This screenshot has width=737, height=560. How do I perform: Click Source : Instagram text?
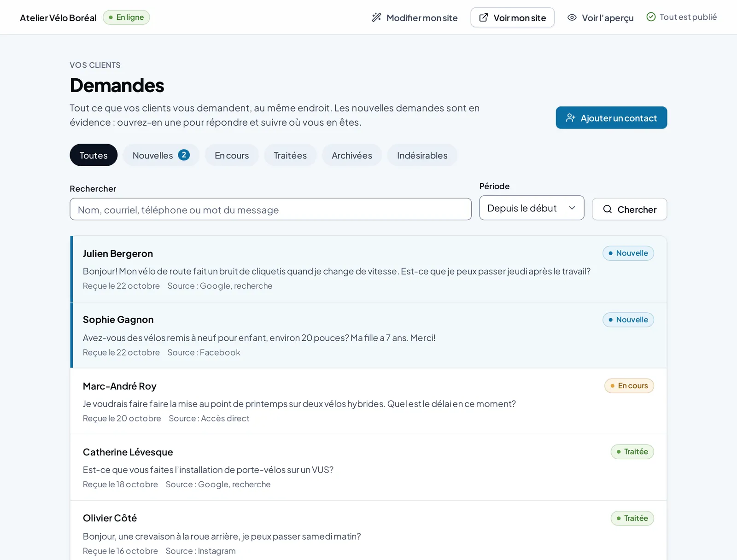tap(201, 551)
